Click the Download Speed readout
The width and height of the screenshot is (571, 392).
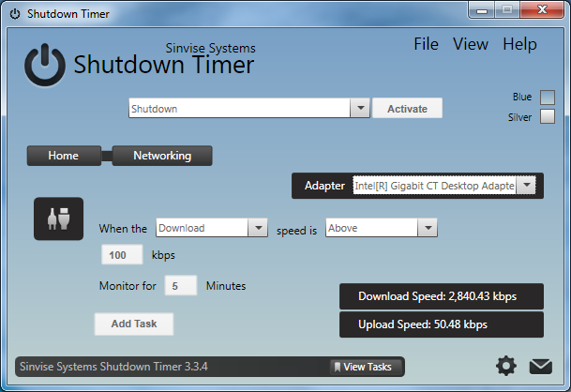tap(442, 296)
